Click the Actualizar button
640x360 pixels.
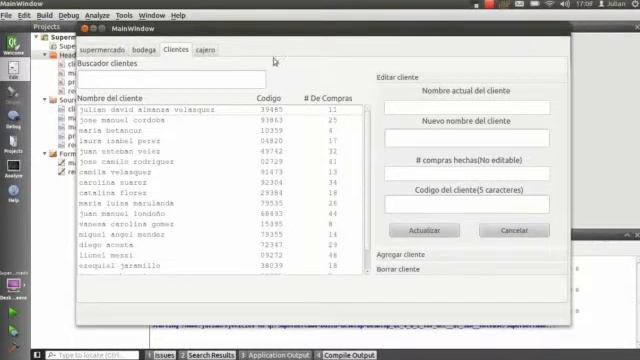[424, 230]
